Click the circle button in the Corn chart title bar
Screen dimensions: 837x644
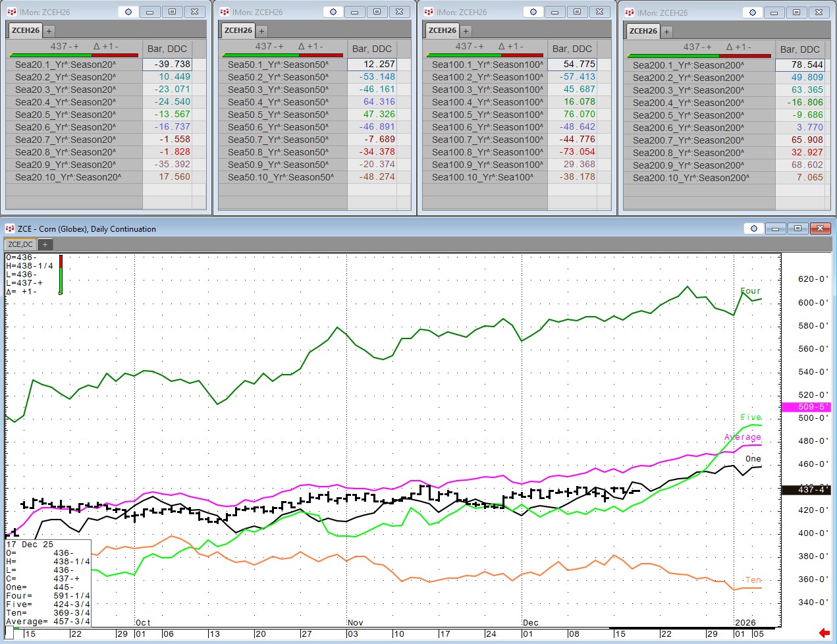[753, 228]
